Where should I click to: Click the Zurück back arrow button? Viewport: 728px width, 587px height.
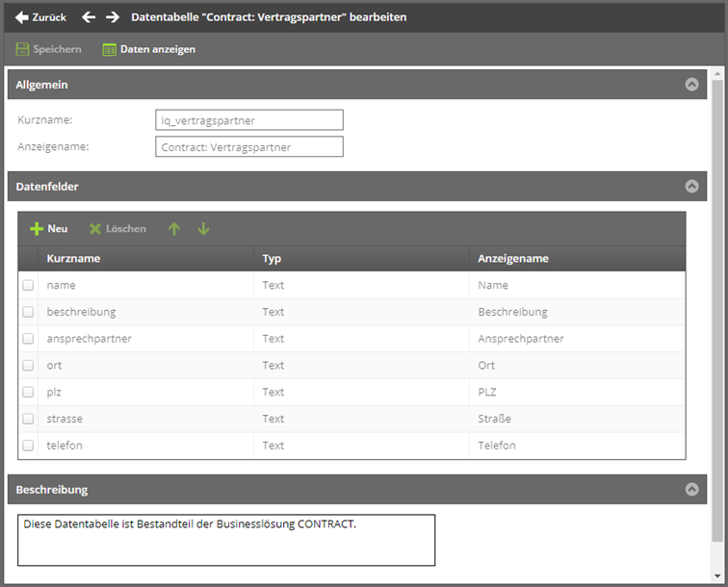(40, 17)
